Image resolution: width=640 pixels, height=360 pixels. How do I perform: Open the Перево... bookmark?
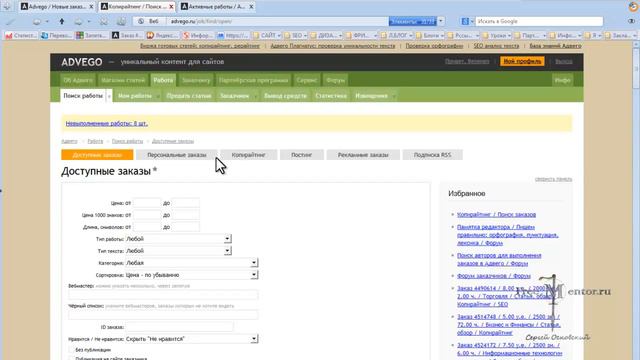pos(56,36)
